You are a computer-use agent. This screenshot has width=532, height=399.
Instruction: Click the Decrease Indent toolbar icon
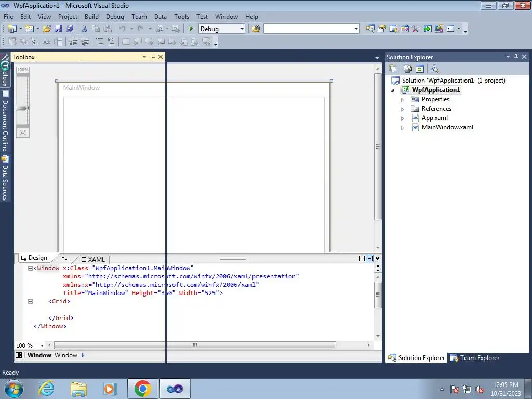73,42
